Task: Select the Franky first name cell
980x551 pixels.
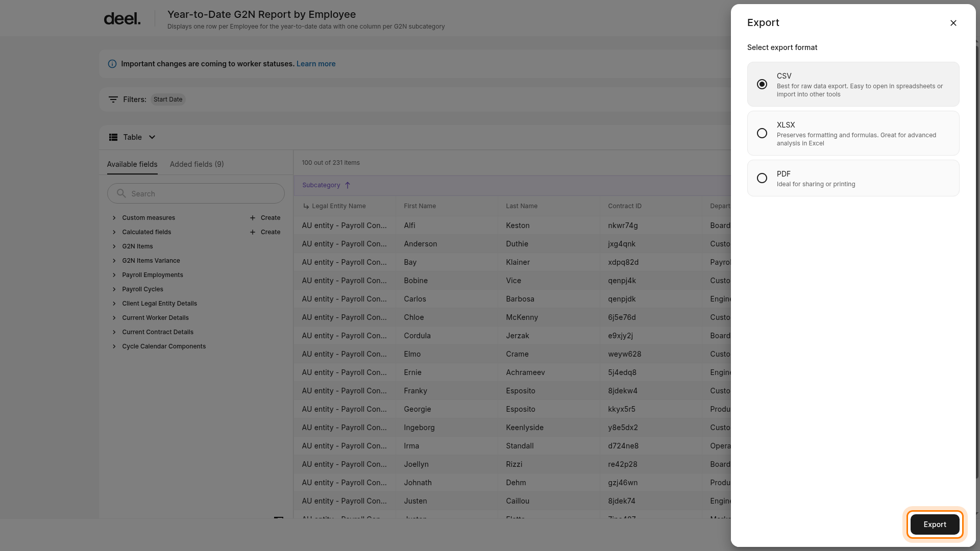Action: (447, 391)
